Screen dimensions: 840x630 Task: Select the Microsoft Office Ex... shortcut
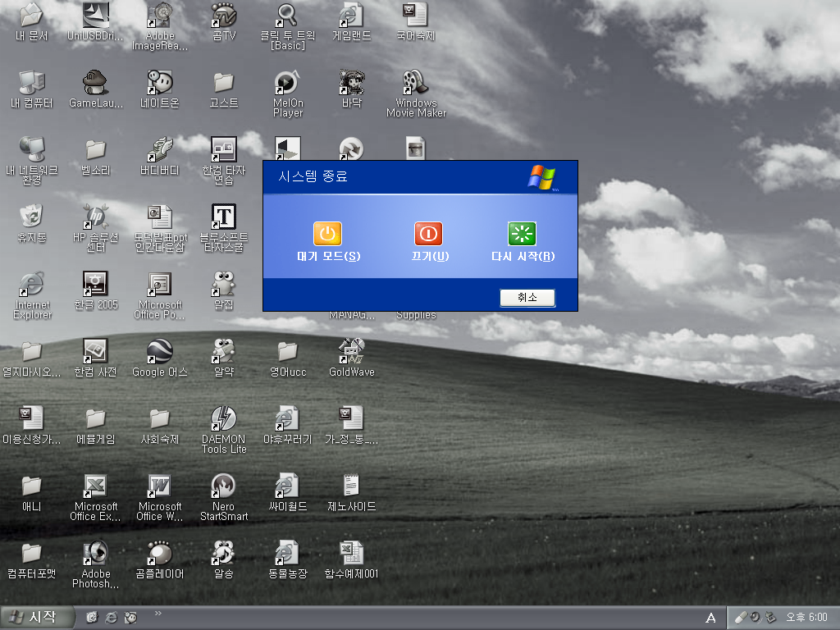click(x=95, y=498)
